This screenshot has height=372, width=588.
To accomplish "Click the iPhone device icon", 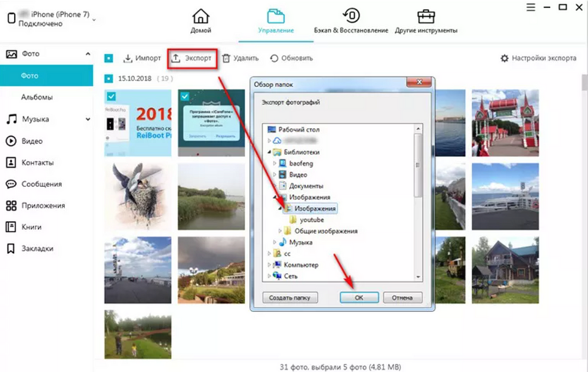I will point(12,18).
